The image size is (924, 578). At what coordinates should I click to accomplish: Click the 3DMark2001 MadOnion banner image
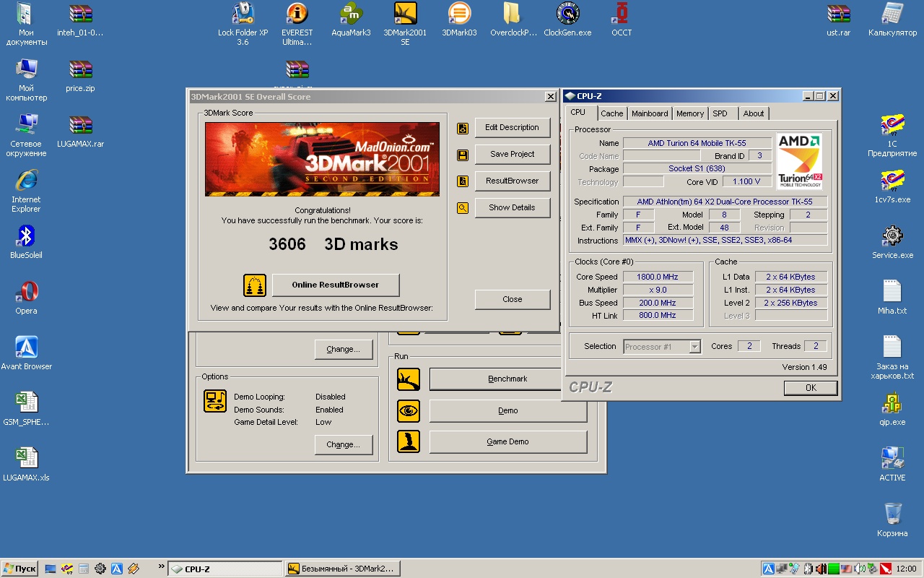(322, 159)
